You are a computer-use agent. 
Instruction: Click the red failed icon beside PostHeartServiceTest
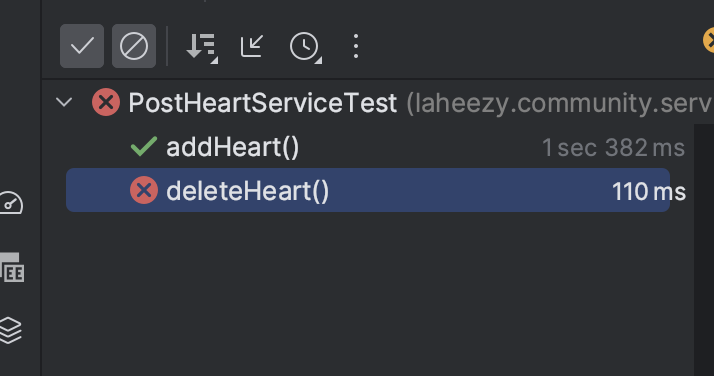tap(106, 102)
